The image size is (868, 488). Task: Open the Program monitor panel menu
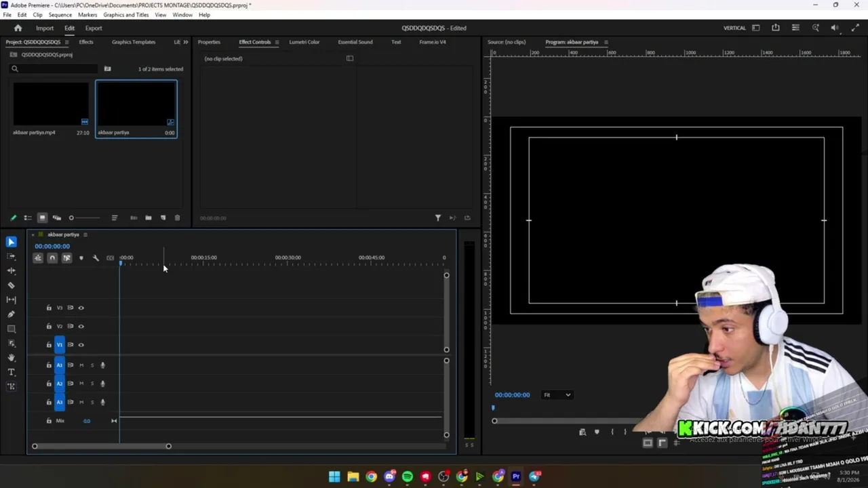[x=606, y=42]
